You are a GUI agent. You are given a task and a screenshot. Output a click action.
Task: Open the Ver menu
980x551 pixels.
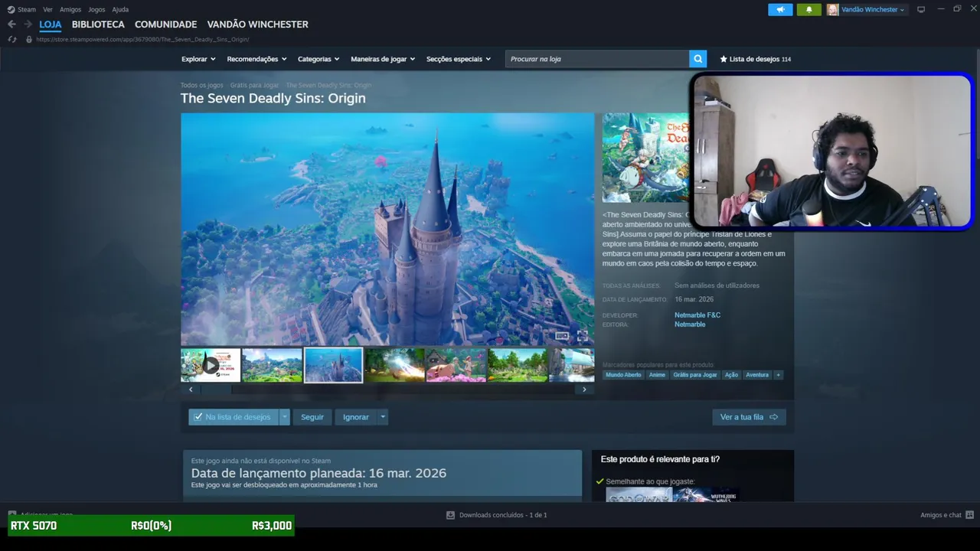(x=47, y=9)
